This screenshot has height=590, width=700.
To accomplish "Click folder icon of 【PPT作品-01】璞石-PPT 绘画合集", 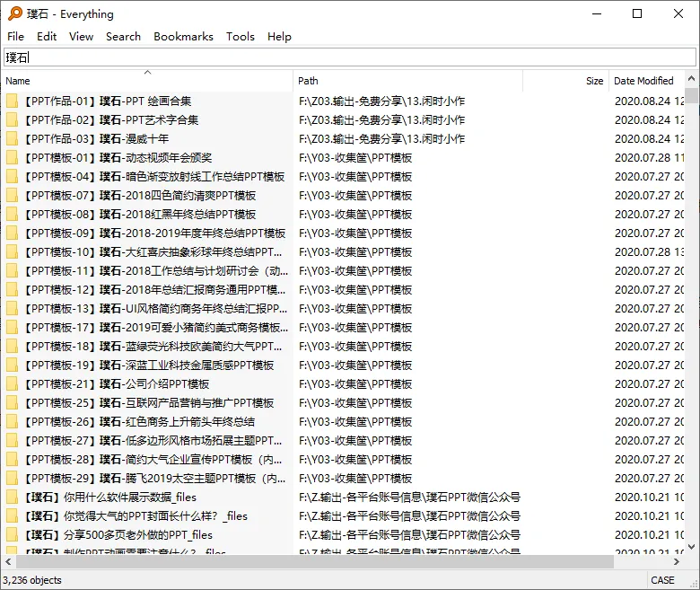I will pyautogui.click(x=12, y=101).
